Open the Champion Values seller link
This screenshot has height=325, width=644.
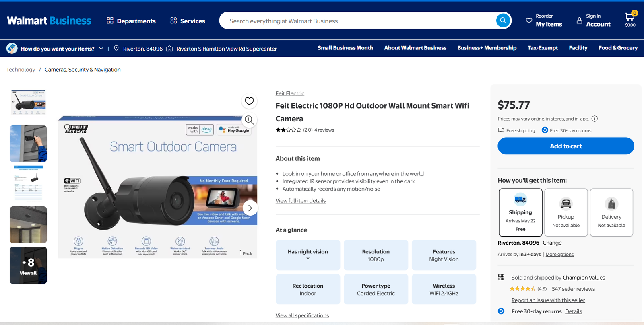584,278
